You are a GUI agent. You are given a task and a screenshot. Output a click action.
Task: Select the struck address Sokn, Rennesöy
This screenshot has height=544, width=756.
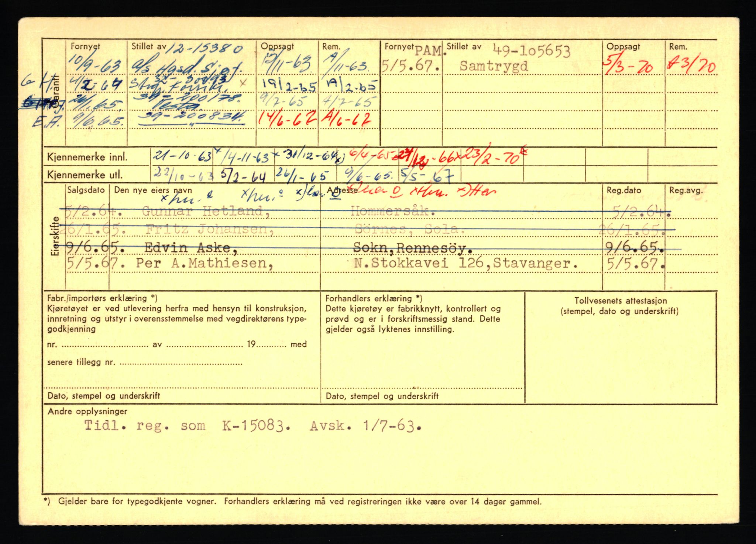click(x=413, y=248)
